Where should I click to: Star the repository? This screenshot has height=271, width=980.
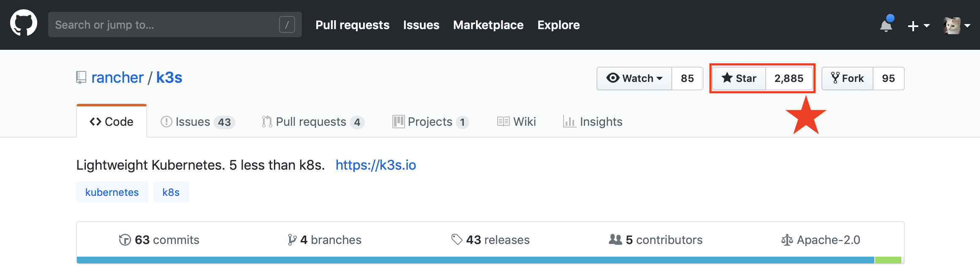pyautogui.click(x=739, y=78)
